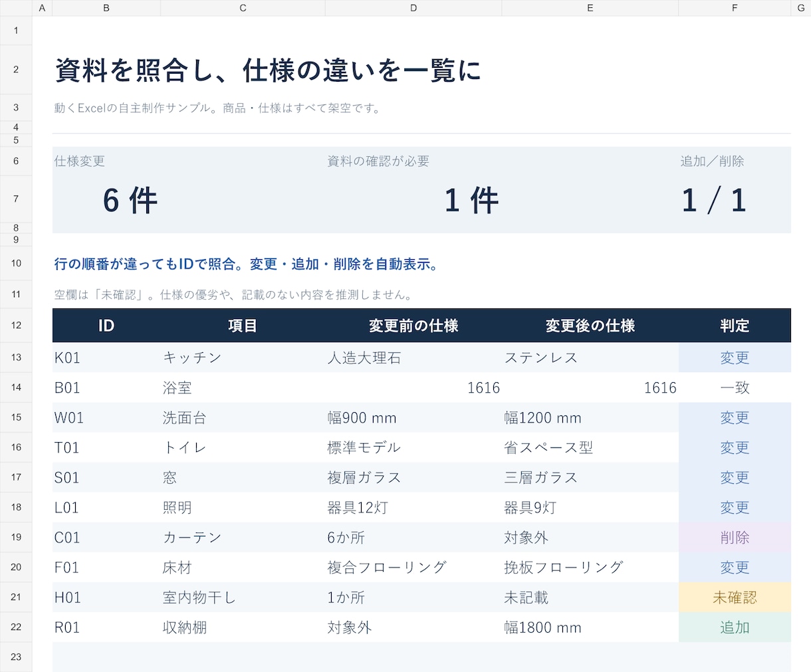The height and width of the screenshot is (672, 811).
Task: Click the blue heading 行の順番が違ってもIDで照合
Action: click(247, 264)
